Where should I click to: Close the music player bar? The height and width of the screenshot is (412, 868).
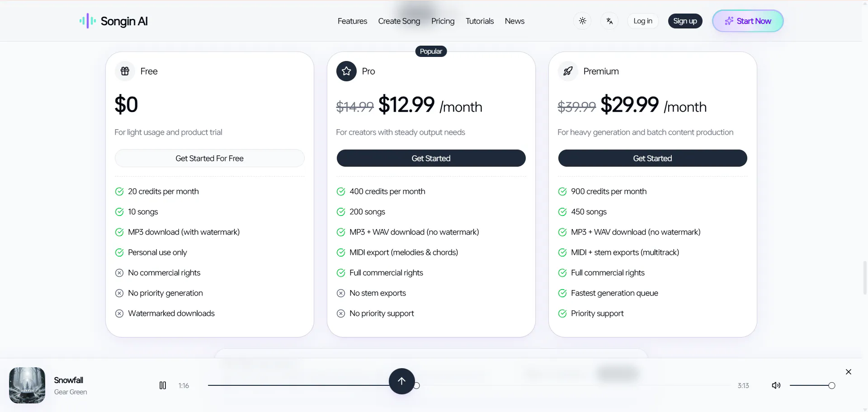pyautogui.click(x=849, y=372)
